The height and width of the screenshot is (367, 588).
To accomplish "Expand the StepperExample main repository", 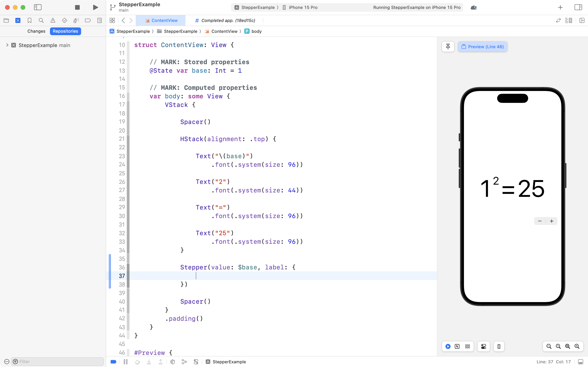I will point(7,45).
